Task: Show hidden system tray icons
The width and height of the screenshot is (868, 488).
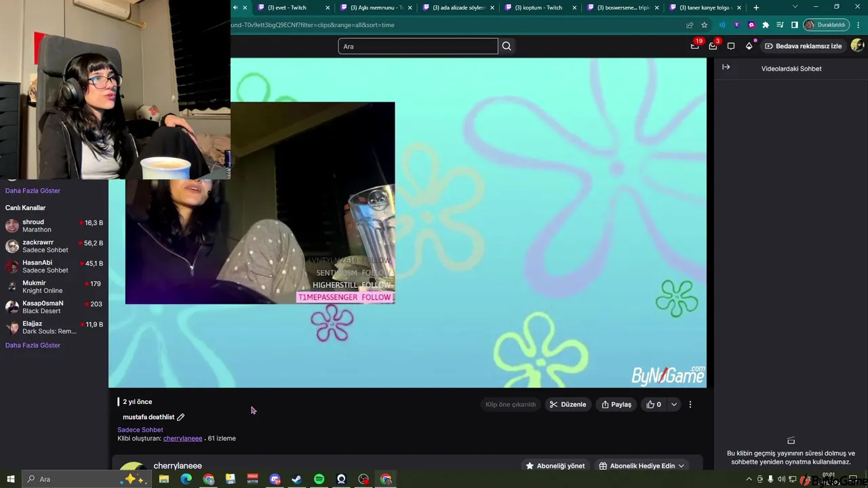Action: 749,479
